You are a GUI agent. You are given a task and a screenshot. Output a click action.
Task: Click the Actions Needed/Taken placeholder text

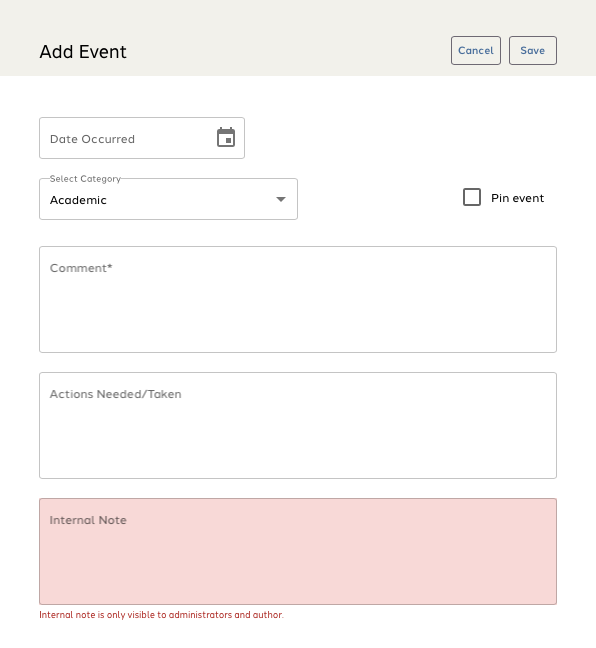click(116, 394)
